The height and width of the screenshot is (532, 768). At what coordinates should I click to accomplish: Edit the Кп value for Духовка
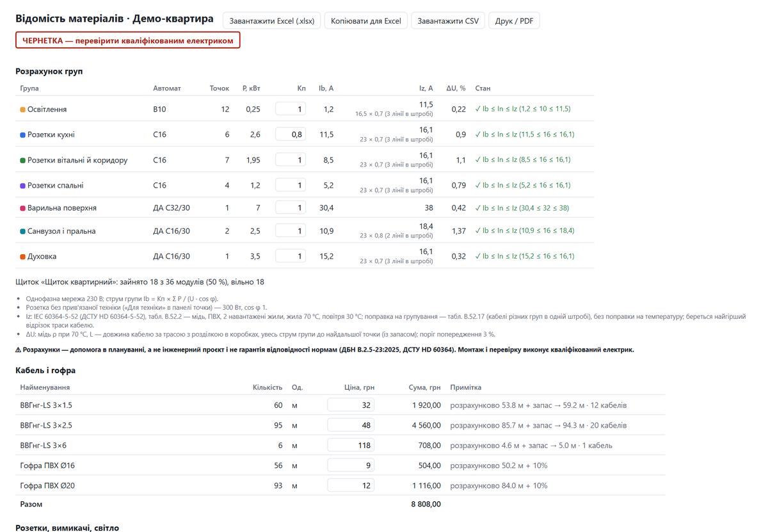point(291,256)
